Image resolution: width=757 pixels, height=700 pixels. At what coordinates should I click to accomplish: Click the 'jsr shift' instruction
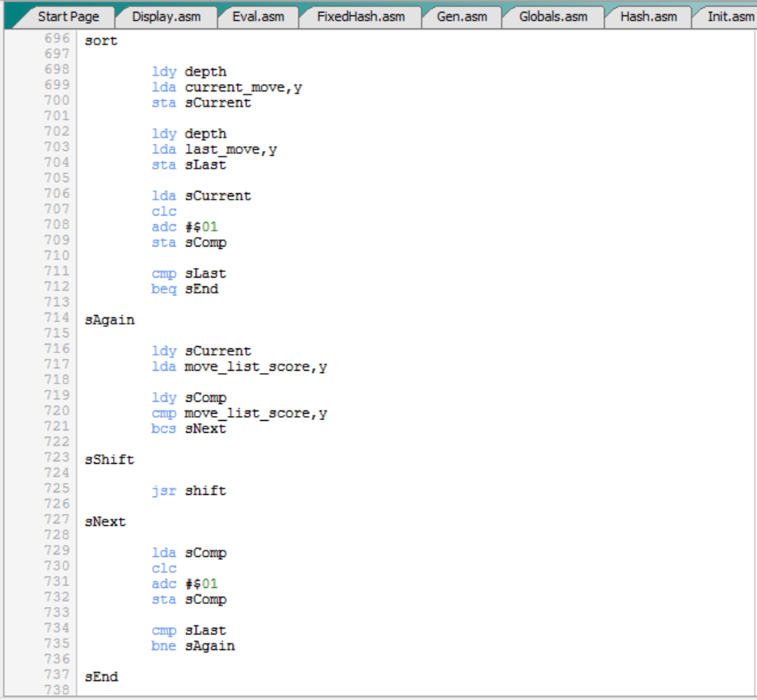point(189,491)
